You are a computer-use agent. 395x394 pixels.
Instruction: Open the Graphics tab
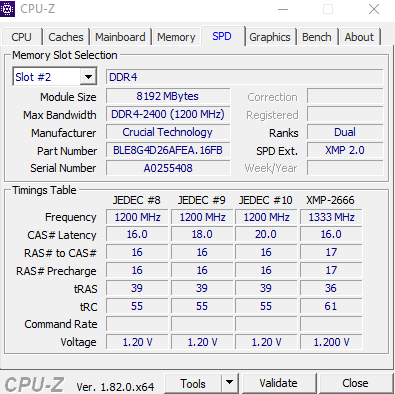click(270, 37)
